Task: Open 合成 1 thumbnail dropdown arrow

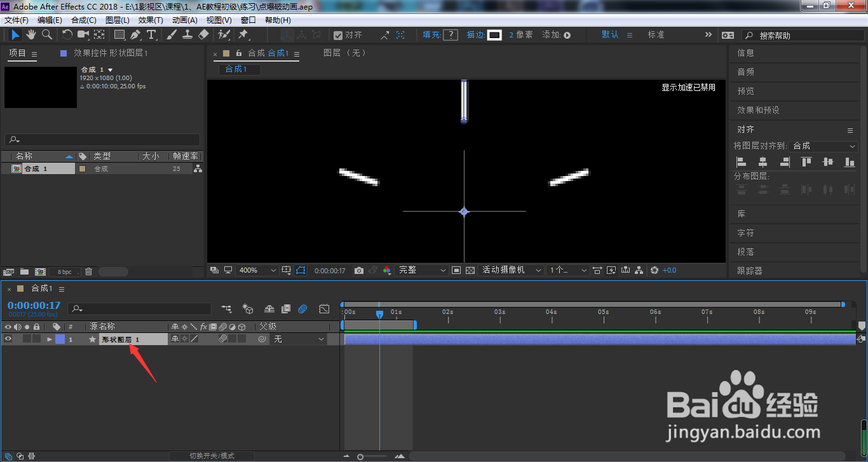Action: (111, 70)
